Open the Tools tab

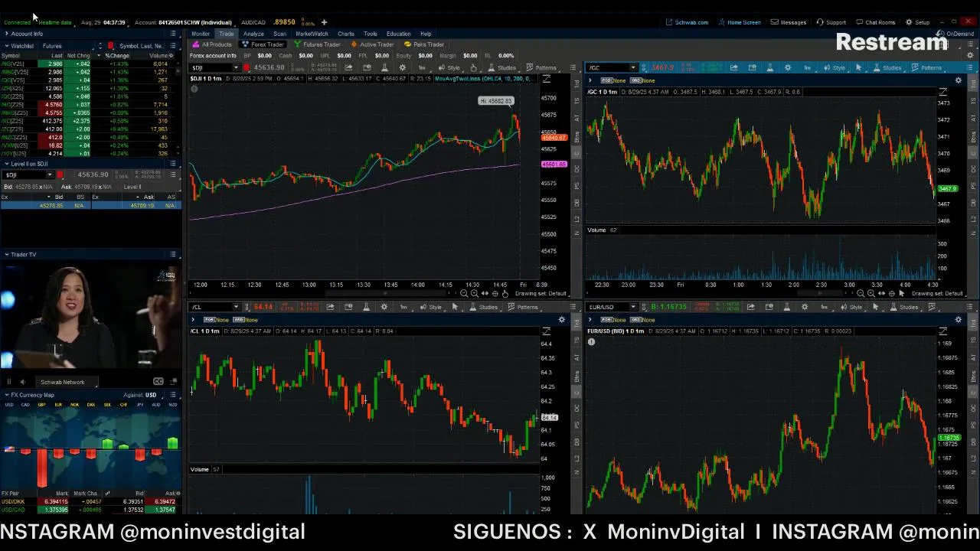click(x=371, y=34)
